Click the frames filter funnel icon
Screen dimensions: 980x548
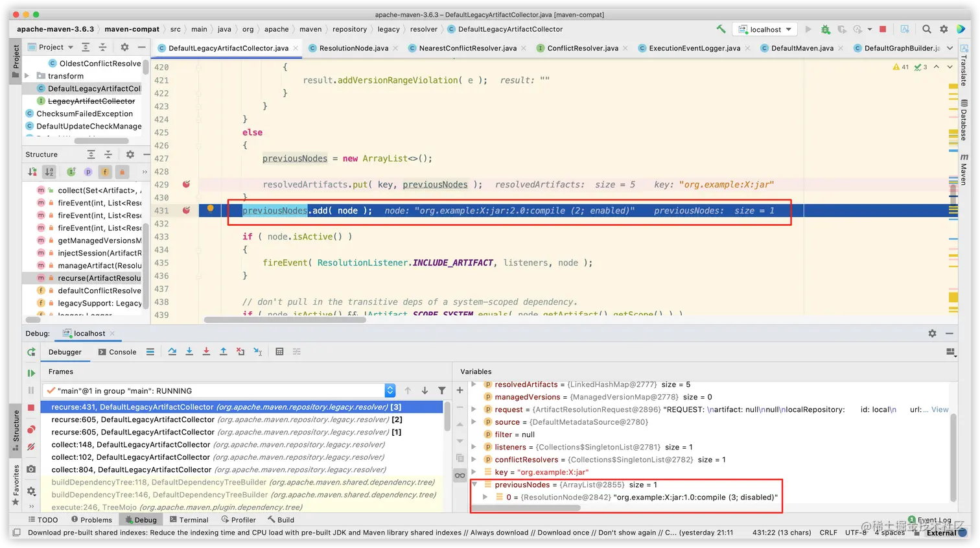coord(441,390)
